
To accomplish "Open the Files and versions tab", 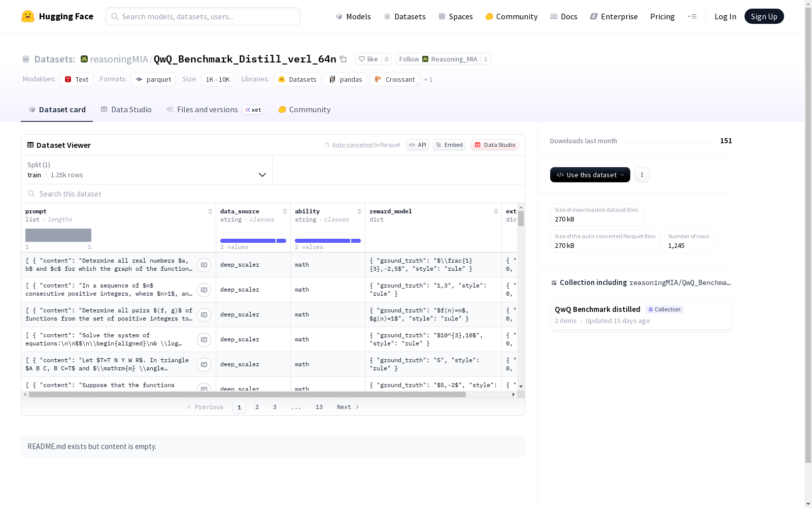I will [215, 109].
